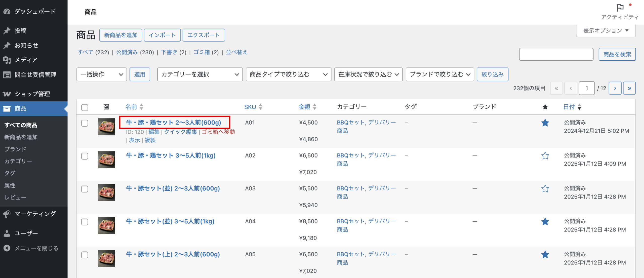Go to next page of products
This screenshot has width=644, height=278.
pos(615,88)
